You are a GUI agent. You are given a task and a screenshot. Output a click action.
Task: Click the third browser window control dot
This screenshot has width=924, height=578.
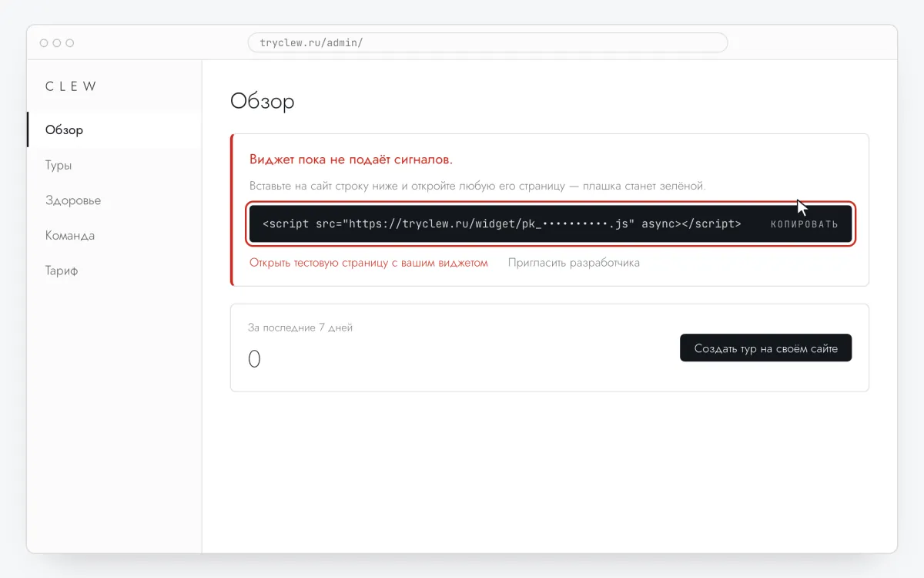[70, 43]
